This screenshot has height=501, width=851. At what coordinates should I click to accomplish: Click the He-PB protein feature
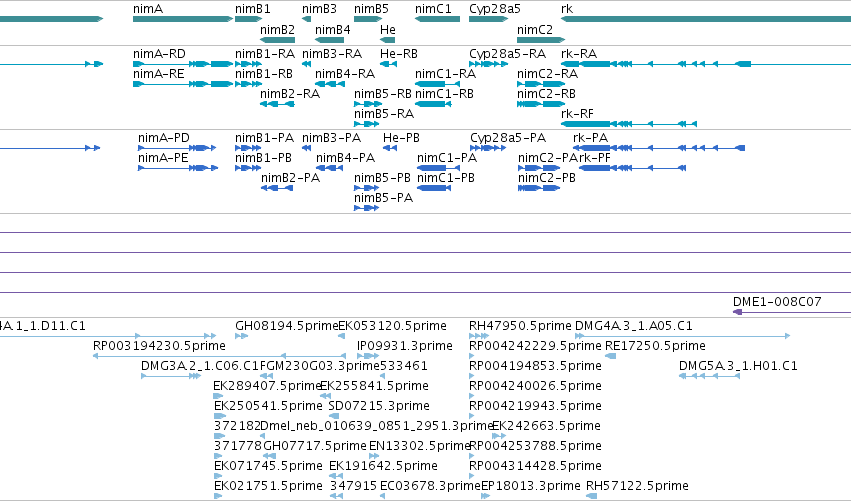click(x=390, y=148)
